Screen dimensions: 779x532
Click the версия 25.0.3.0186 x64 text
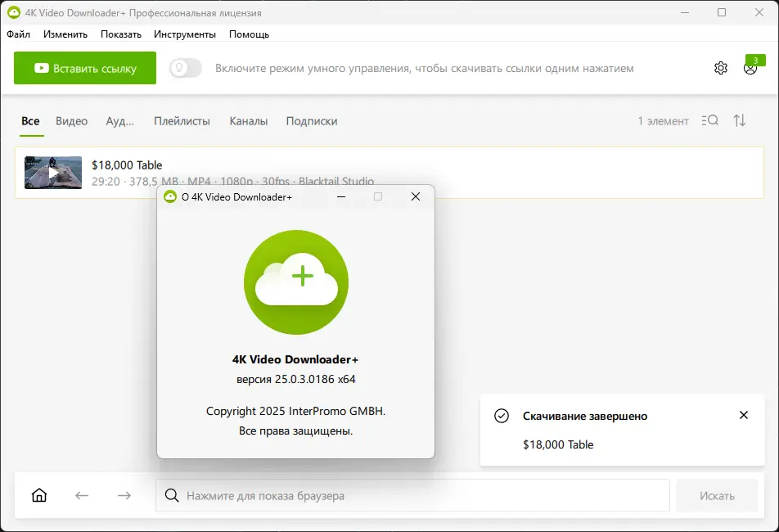(295, 379)
